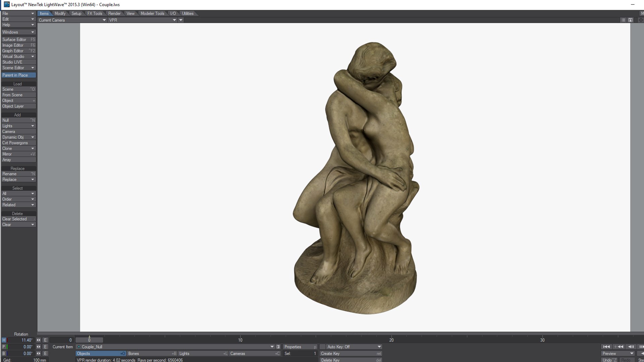The height and width of the screenshot is (362, 644).
Task: Open the Auto Key: Off dropdown
Action: click(x=354, y=347)
